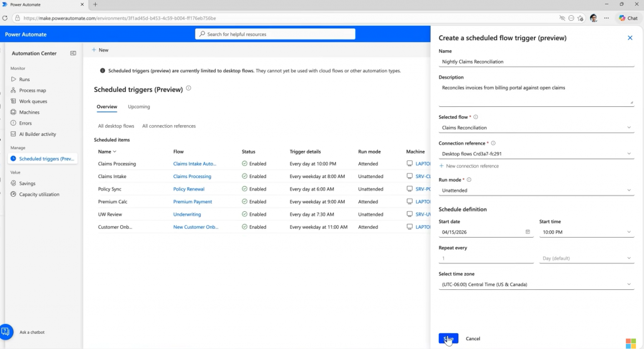
Task: Open a new browser tab
Action: pos(96,4)
